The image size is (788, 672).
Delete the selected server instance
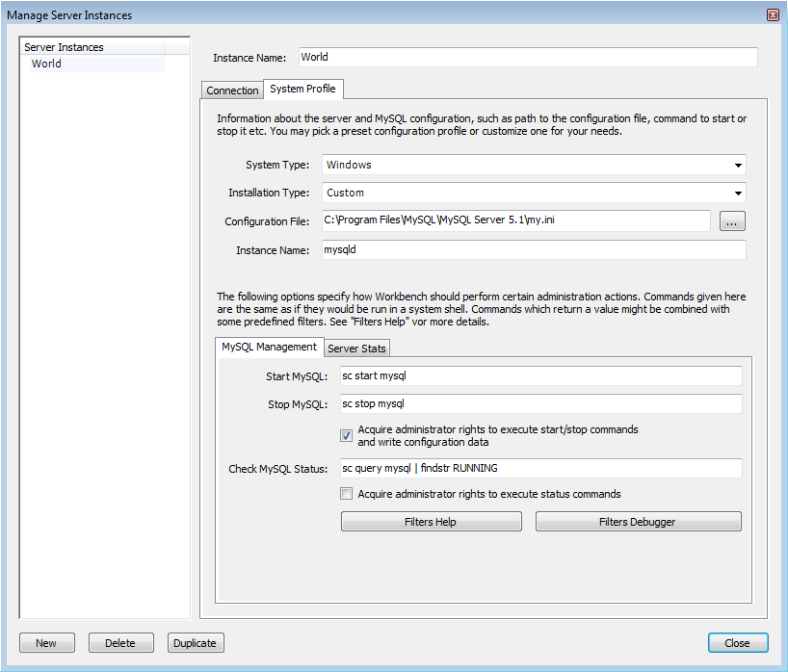tap(120, 642)
